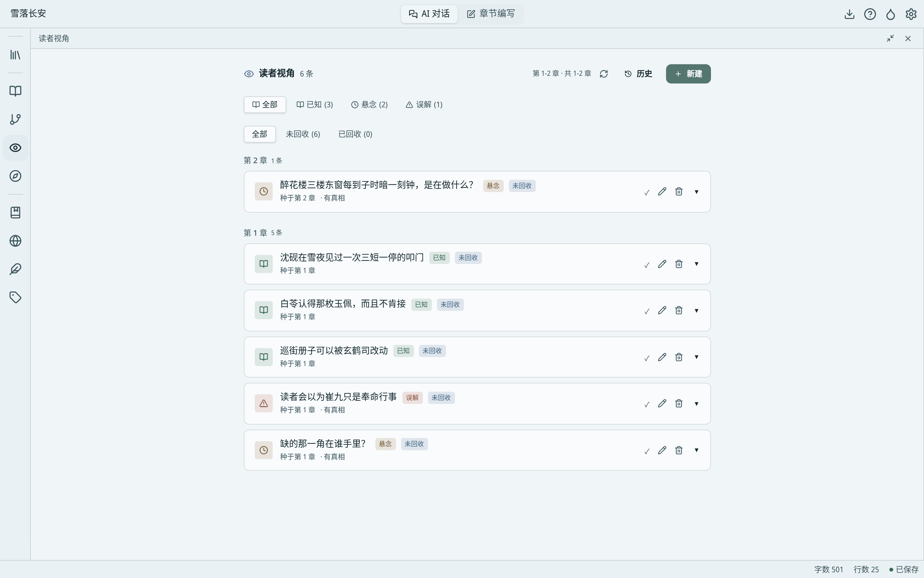This screenshot has height=578, width=924.
Task: Expand the 读者会以为崔九 entry details
Action: 697,404
